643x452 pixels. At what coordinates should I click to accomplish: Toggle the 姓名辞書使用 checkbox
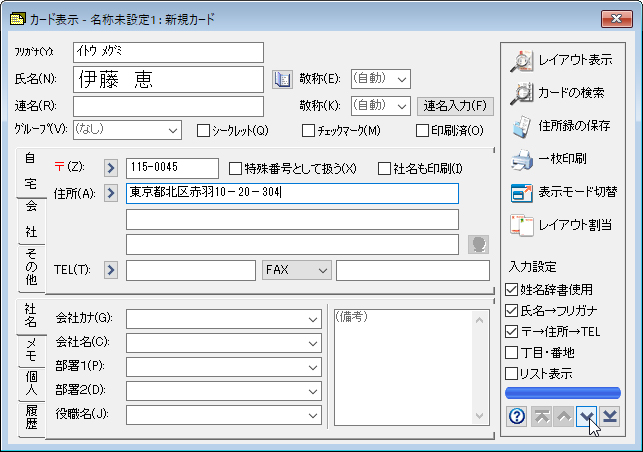pyautogui.click(x=513, y=289)
